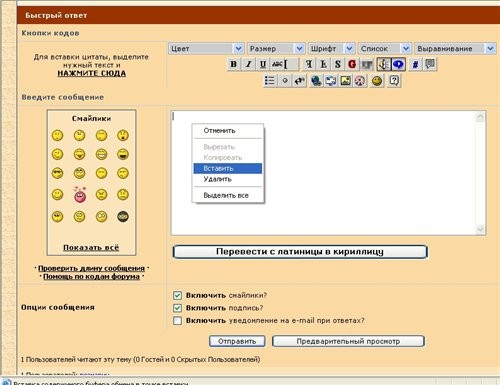Insert the sunglasses cool smiley
Image resolution: width=500 pixels, height=385 pixels.
(57, 173)
